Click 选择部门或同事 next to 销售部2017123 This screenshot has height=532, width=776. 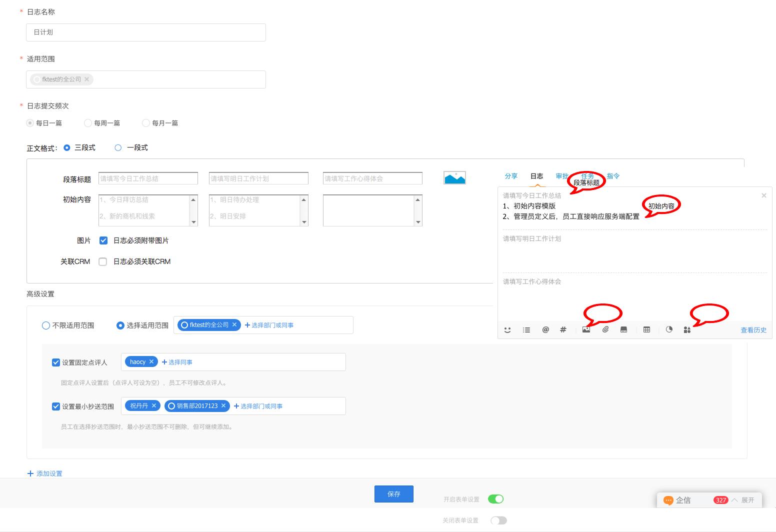pos(258,406)
